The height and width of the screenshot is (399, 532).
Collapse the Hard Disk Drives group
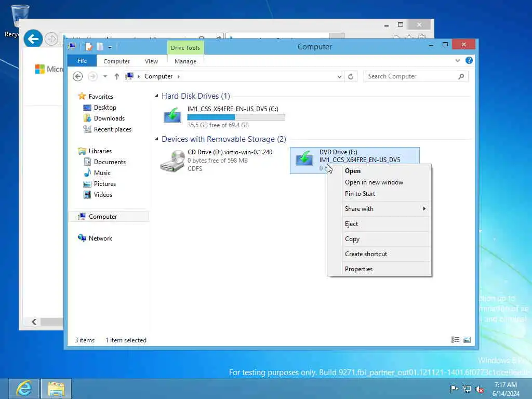(156, 96)
